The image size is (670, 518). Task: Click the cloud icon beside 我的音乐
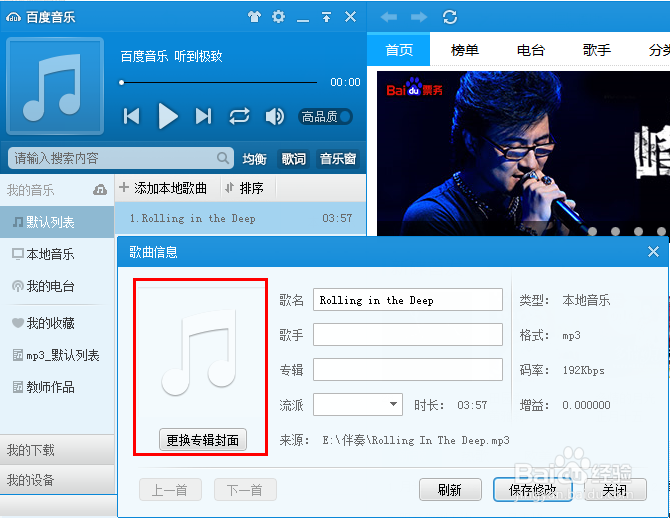(x=100, y=190)
